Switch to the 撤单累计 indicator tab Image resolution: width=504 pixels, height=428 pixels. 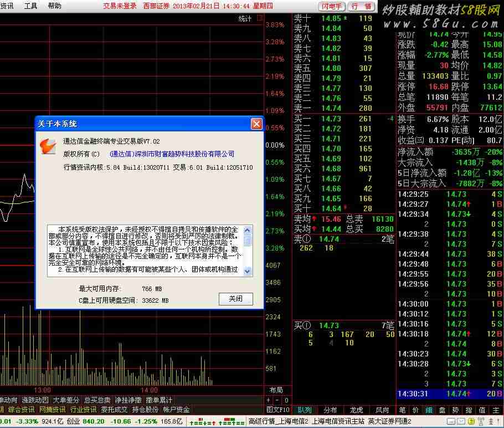(x=159, y=400)
